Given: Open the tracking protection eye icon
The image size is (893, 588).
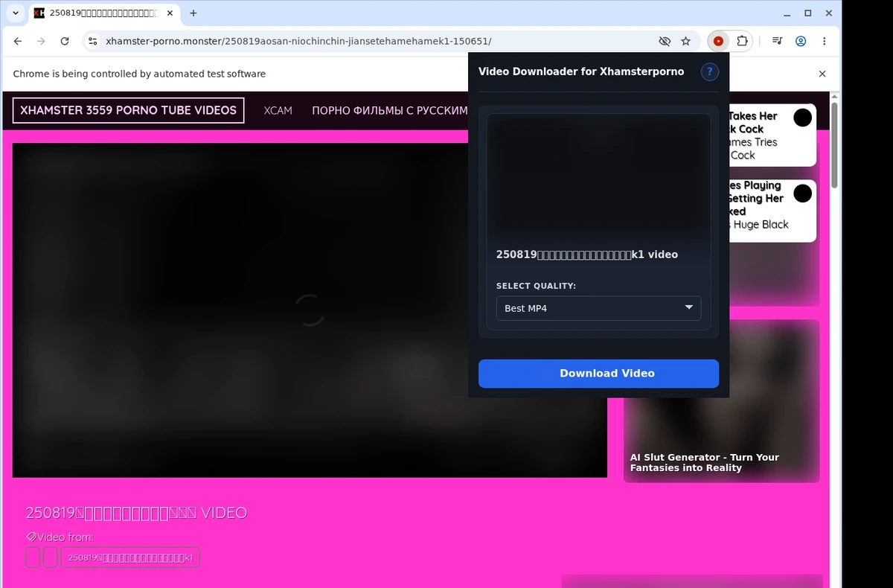Looking at the screenshot, I should [665, 42].
